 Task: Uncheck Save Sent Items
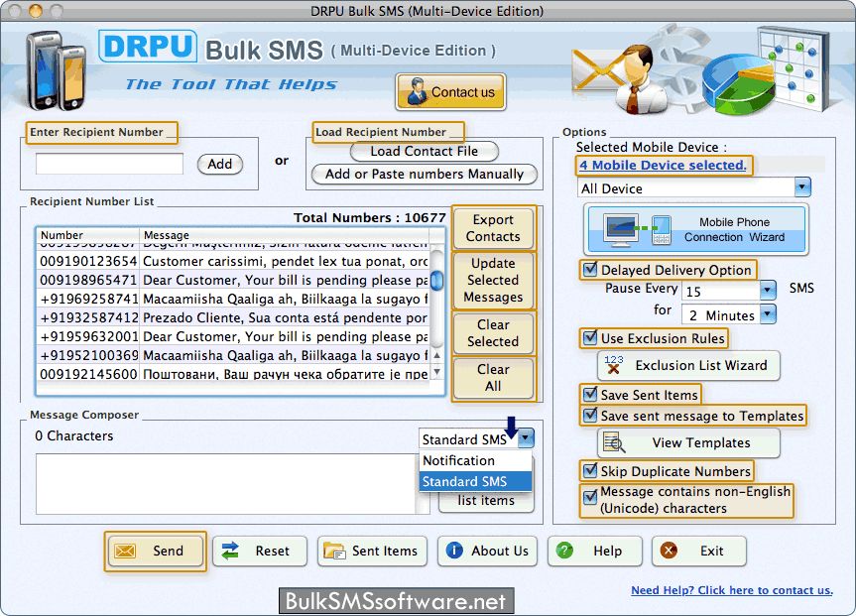[590, 394]
